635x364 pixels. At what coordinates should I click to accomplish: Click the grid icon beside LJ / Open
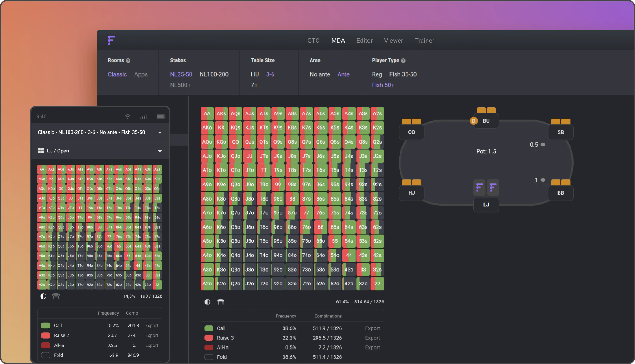[41, 151]
